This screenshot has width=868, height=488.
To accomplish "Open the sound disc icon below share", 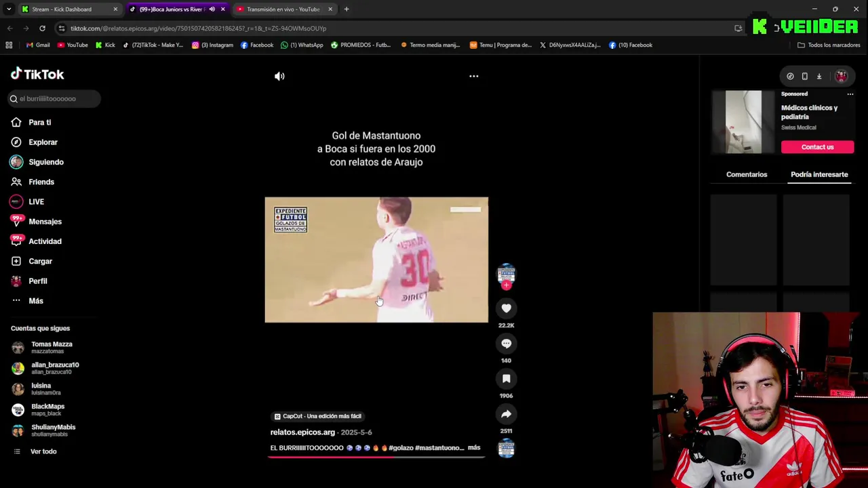I will pos(507,448).
